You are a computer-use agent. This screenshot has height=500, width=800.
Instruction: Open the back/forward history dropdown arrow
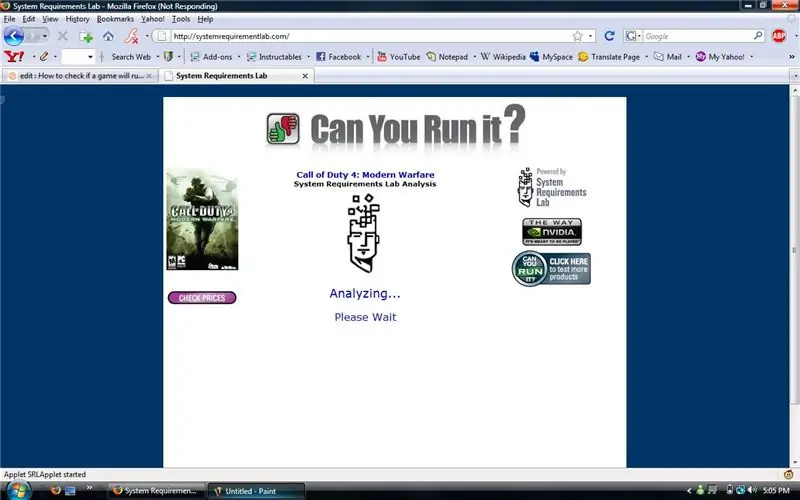[x=45, y=36]
